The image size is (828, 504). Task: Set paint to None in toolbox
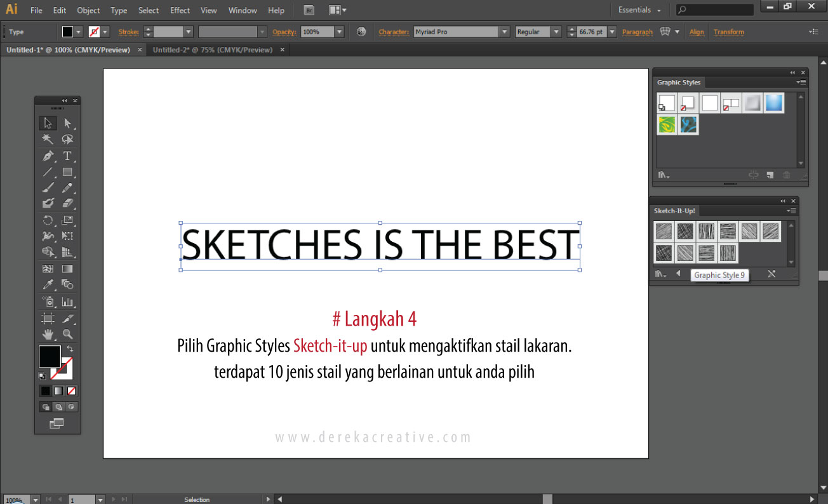(72, 391)
